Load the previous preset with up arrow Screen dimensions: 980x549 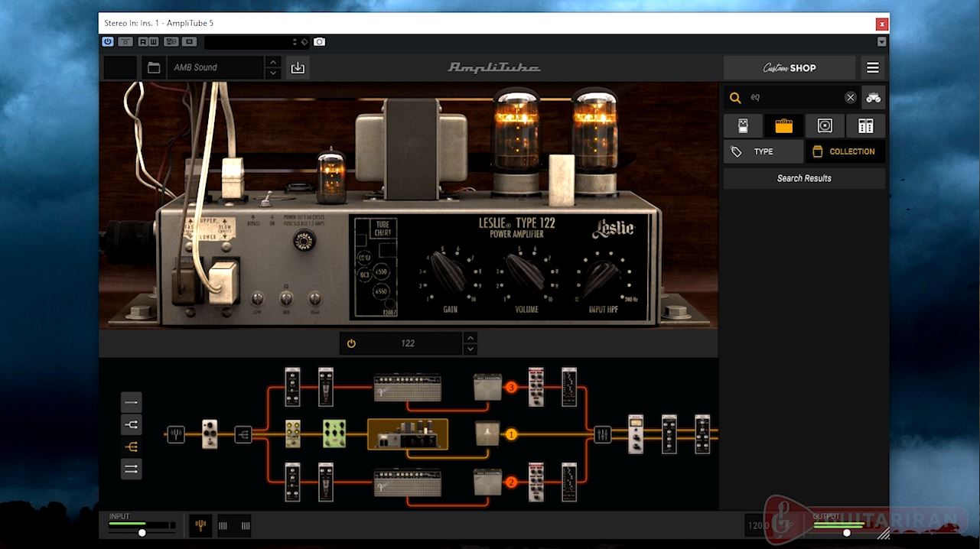coord(273,61)
